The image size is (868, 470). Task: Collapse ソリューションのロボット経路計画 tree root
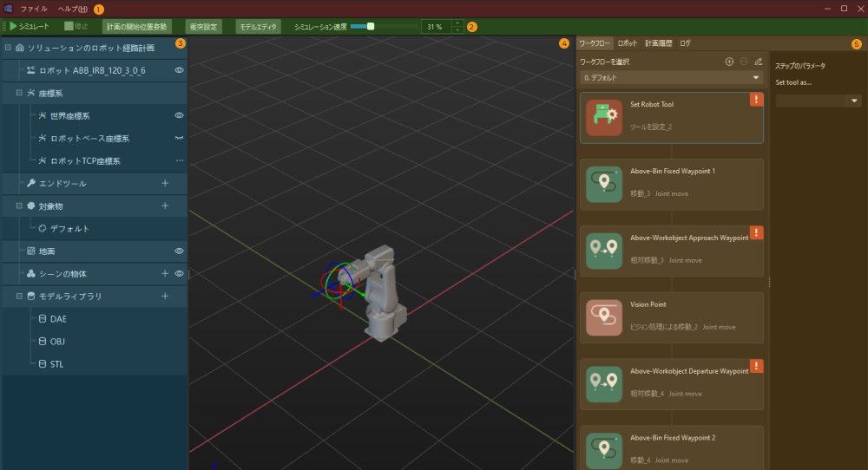(8, 48)
